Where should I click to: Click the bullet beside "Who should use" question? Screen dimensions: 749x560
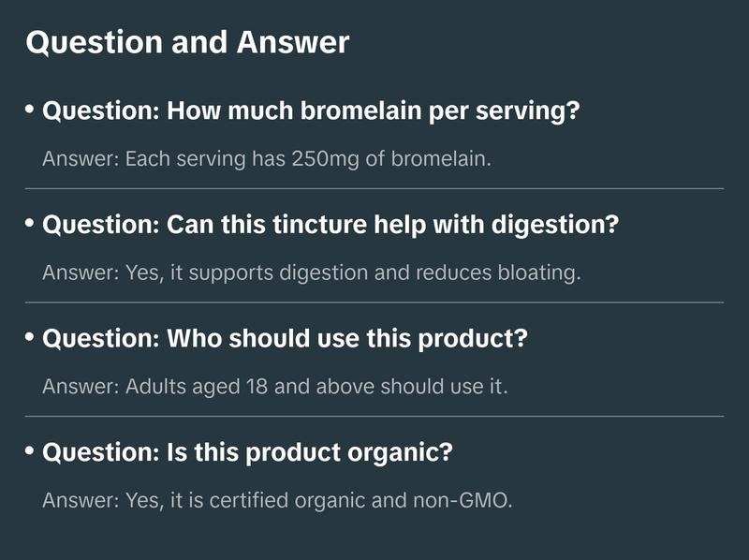30,337
